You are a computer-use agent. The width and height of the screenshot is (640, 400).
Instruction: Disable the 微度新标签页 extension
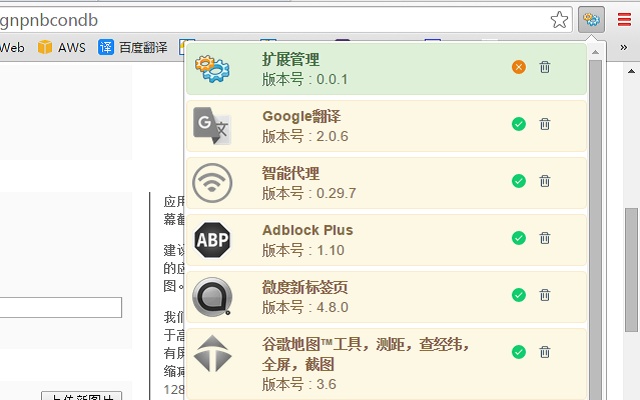(519, 295)
